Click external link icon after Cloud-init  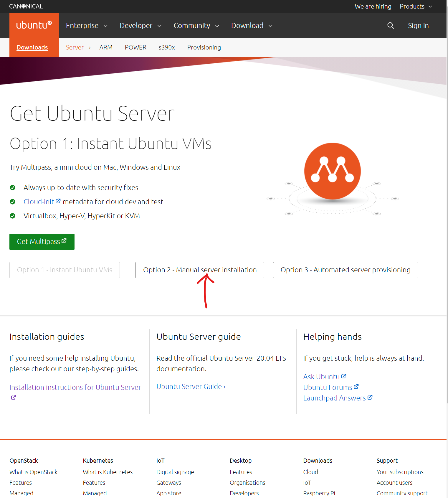coord(58,201)
